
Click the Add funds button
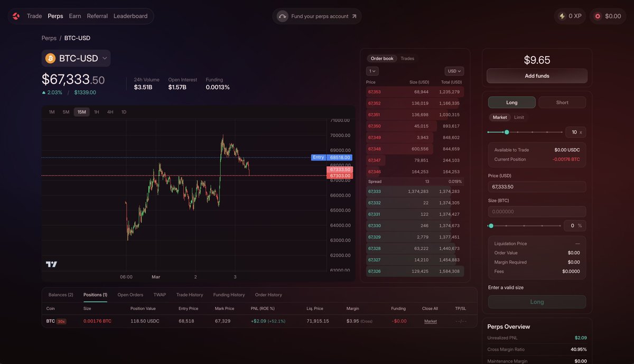coord(537,76)
